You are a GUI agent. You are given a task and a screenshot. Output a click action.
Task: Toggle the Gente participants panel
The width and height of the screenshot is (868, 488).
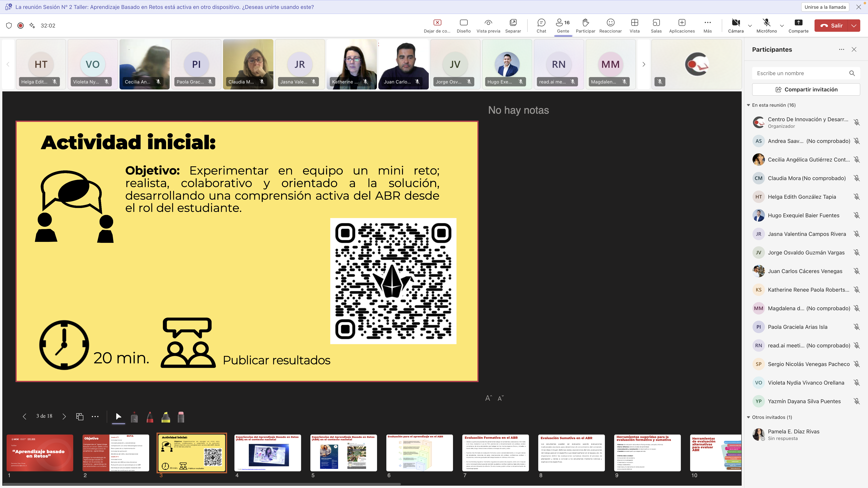563,26
